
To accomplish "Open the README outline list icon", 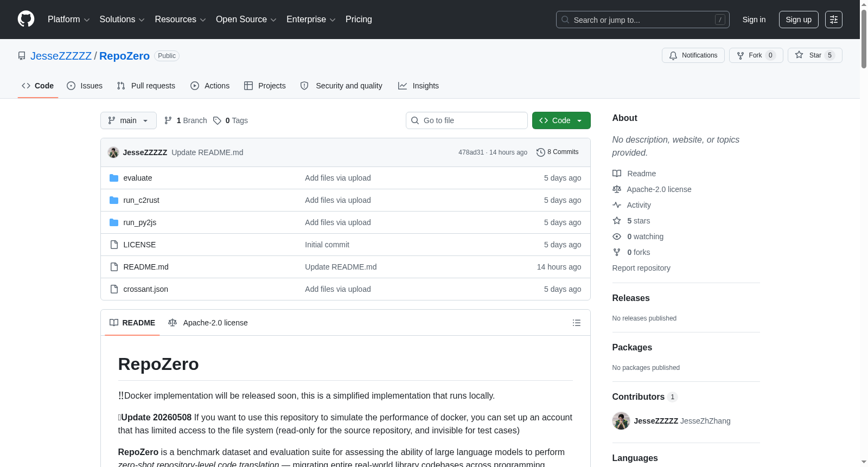I will tap(577, 323).
